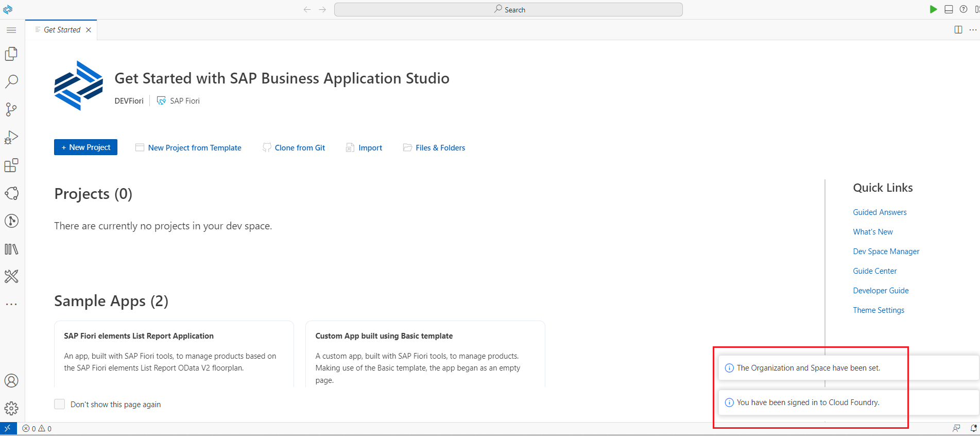The height and width of the screenshot is (436, 980).
Task: Open Source Control view
Action: 11,109
